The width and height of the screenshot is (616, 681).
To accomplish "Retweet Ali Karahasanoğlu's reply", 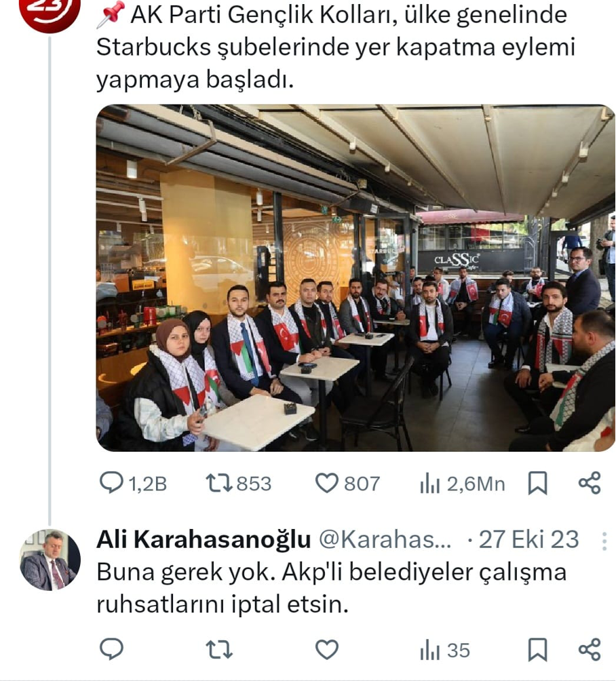I will pos(219,650).
